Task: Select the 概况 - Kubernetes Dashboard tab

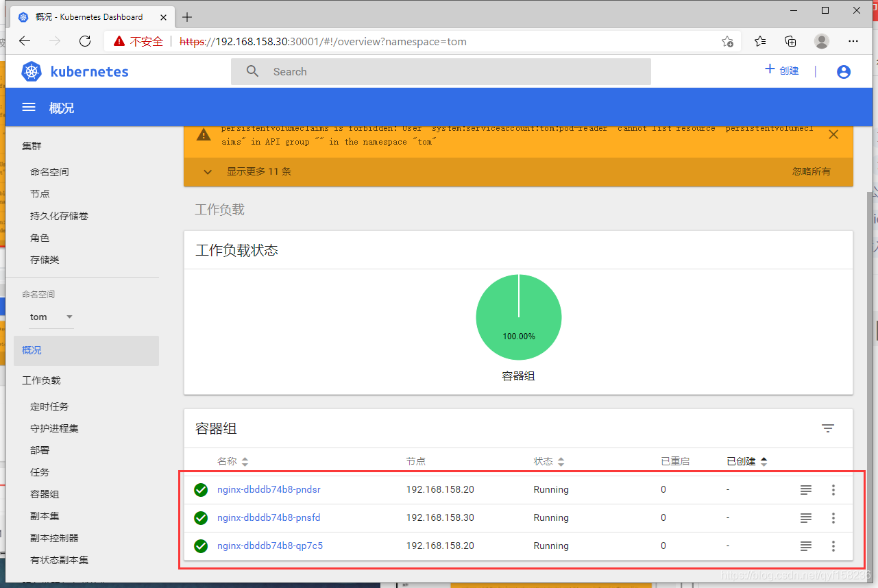Action: coord(91,16)
